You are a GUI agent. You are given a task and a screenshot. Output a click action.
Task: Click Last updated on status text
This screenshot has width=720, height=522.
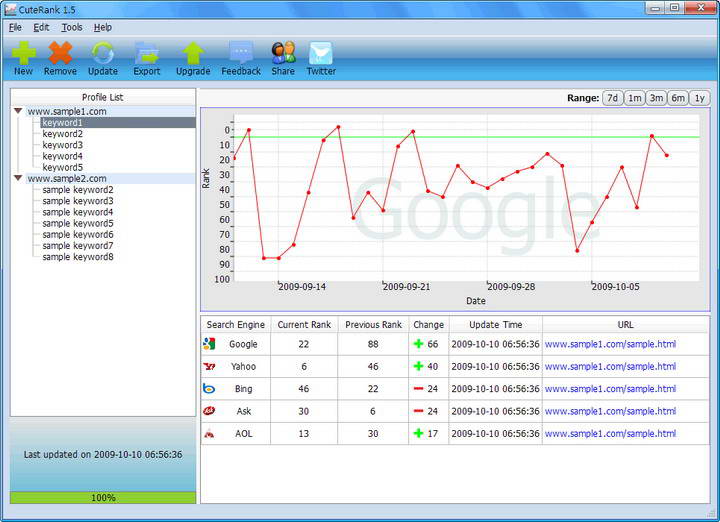[x=103, y=455]
